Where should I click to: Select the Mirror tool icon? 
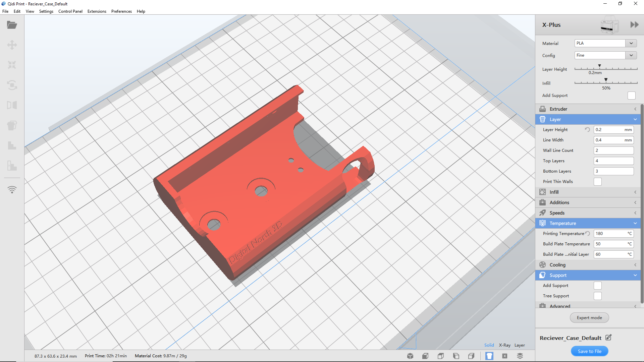coord(12,105)
